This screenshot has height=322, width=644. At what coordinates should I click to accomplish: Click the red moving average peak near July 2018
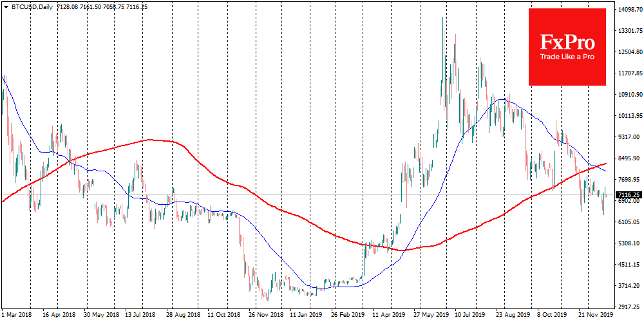coord(151,139)
